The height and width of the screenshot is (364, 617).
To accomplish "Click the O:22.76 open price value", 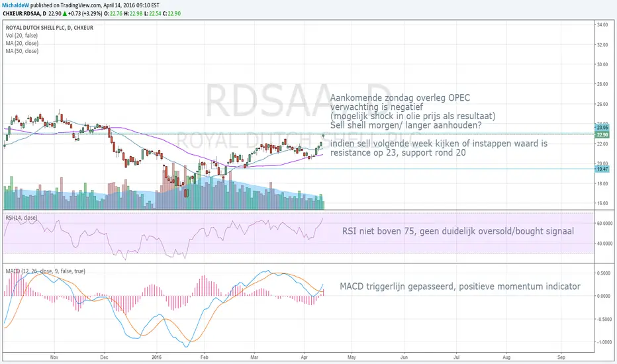I will point(113,13).
